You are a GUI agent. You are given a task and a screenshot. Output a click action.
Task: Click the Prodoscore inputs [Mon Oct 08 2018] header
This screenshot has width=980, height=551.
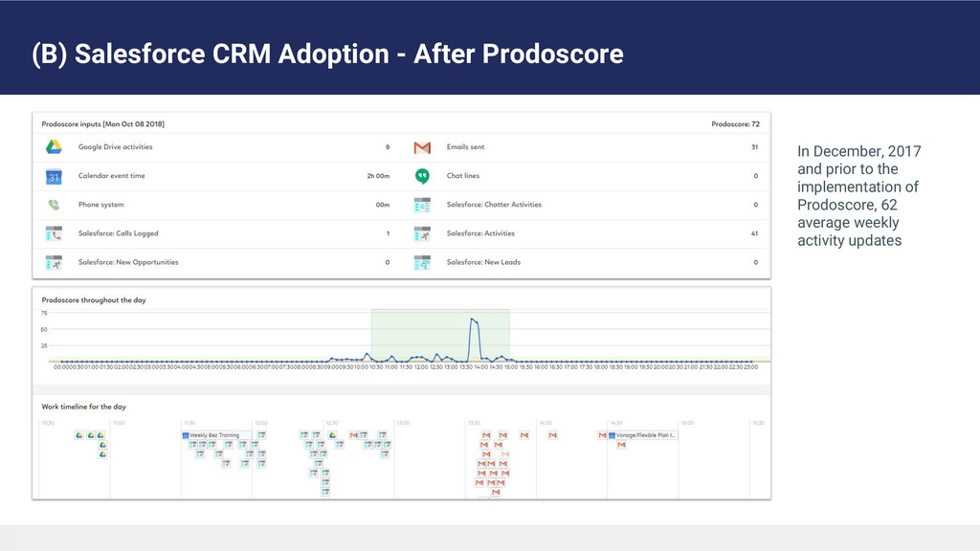103,124
